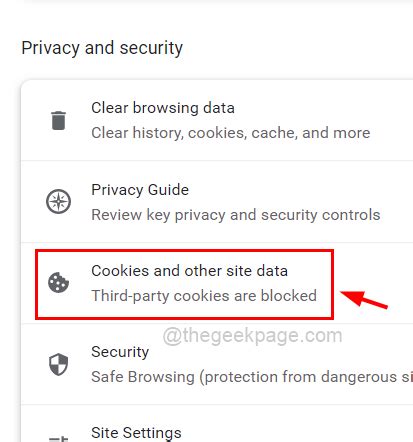Click the 'Privacy and security' heading

(102, 48)
